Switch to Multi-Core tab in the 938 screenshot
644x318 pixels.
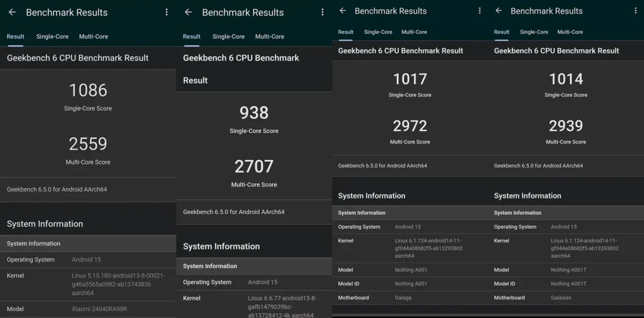point(269,37)
